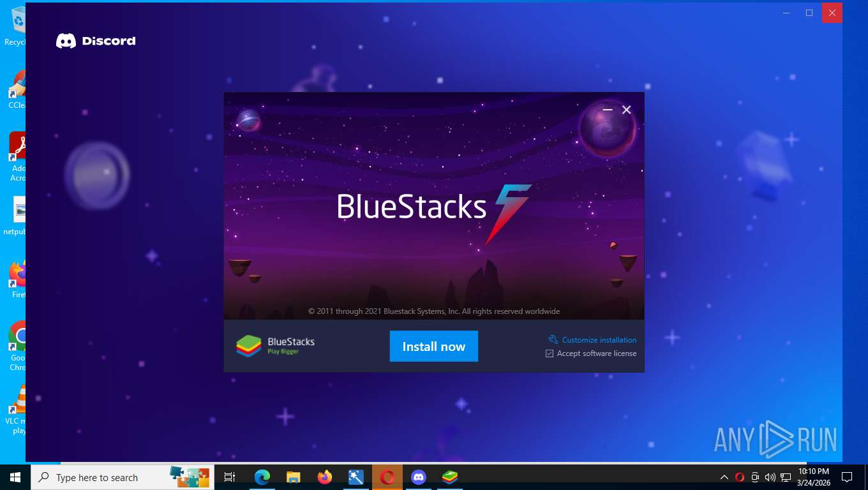Minimize the BlueStacks installer window
The height and width of the screenshot is (490, 868).
click(608, 110)
